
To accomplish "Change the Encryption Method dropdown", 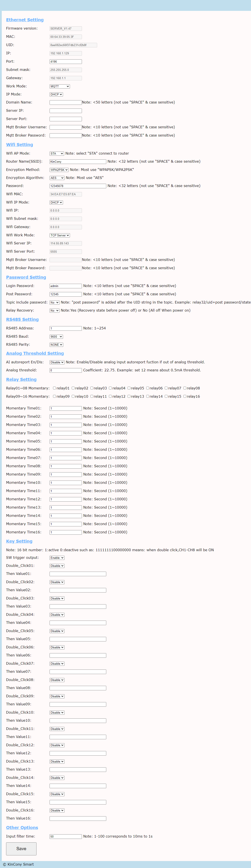I will click(59, 170).
